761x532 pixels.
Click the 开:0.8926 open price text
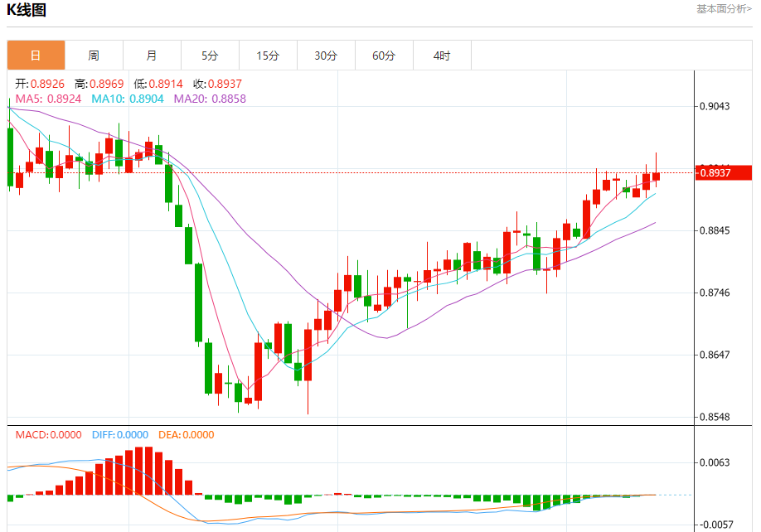[39, 84]
